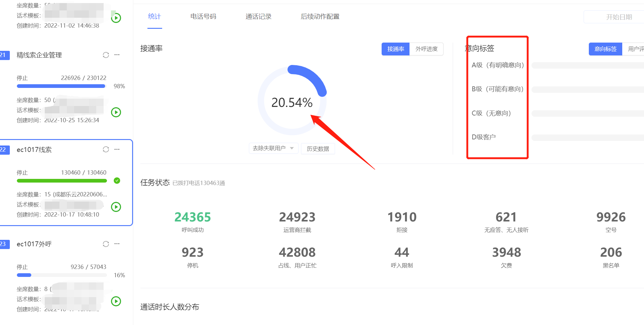Click refresh icon for 精线索企业管理 task

coord(106,55)
